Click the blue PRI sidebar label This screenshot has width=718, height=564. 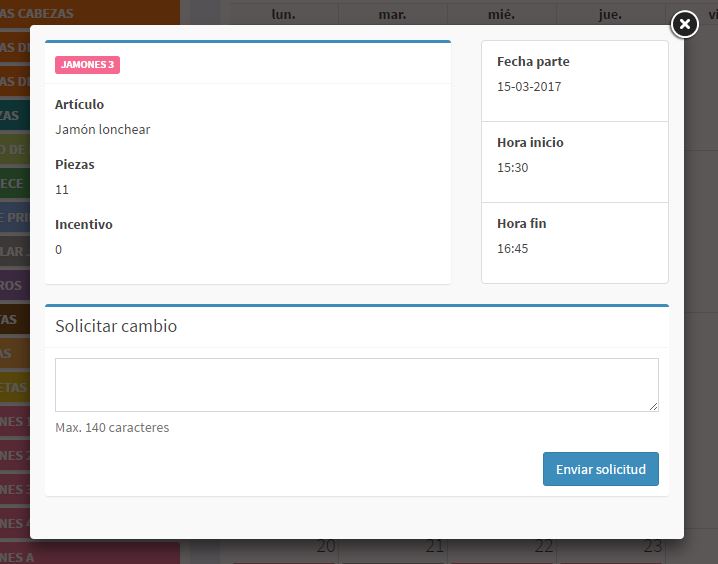click(x=14, y=218)
